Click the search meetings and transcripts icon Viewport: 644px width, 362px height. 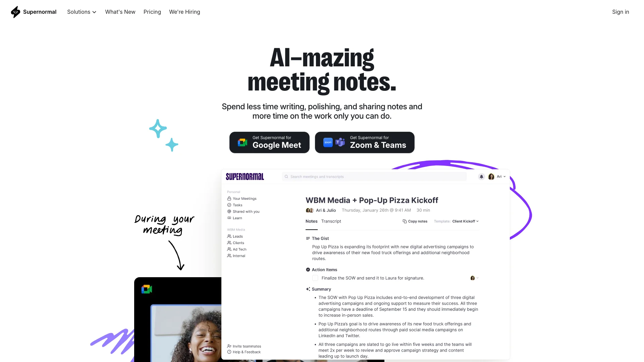pos(286,176)
